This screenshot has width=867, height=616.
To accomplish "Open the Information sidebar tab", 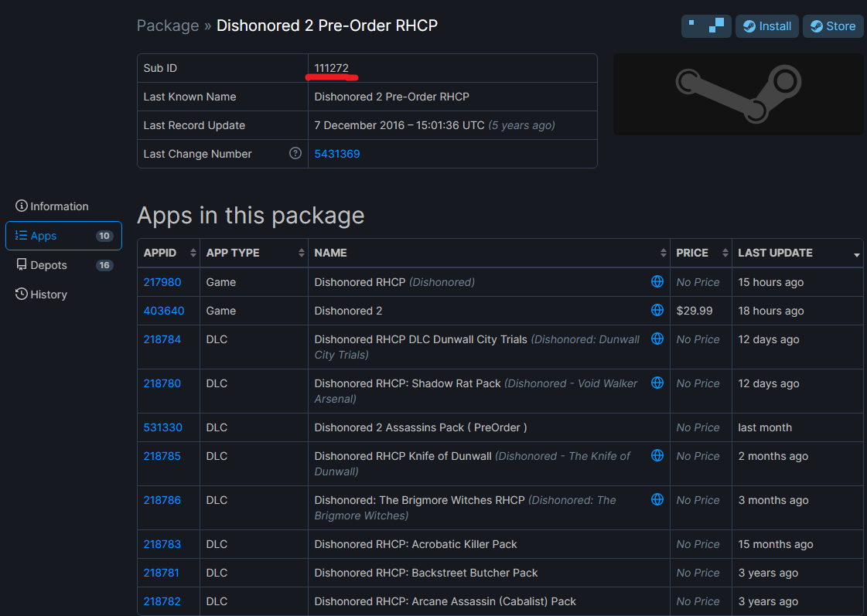I will (x=53, y=206).
